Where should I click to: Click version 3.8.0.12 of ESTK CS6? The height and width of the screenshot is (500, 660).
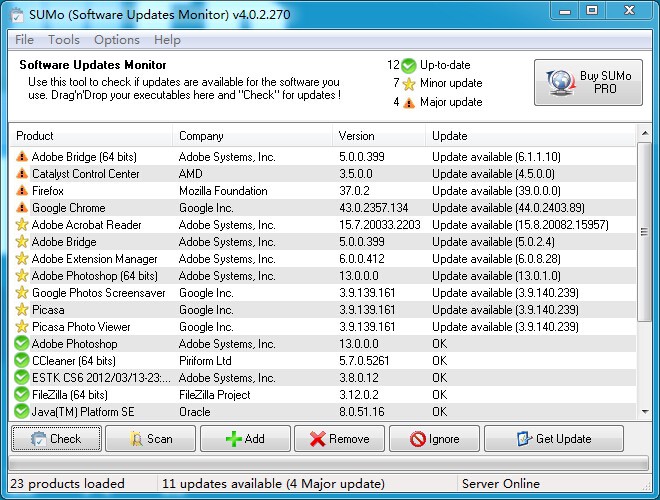click(359, 378)
